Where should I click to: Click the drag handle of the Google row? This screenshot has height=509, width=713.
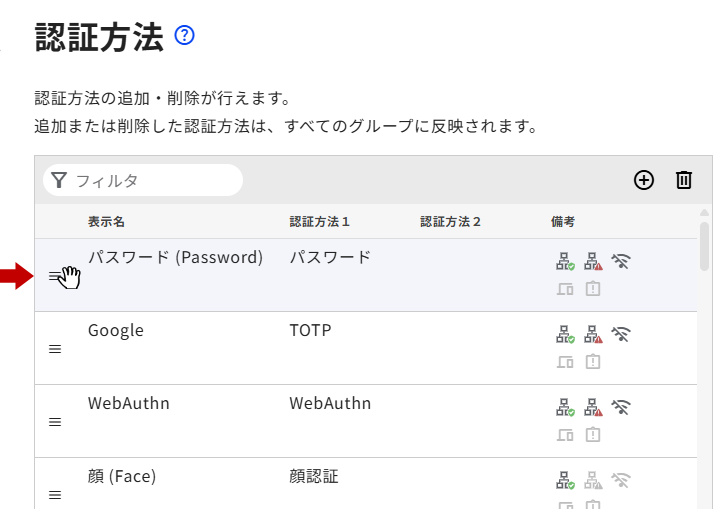pos(55,349)
